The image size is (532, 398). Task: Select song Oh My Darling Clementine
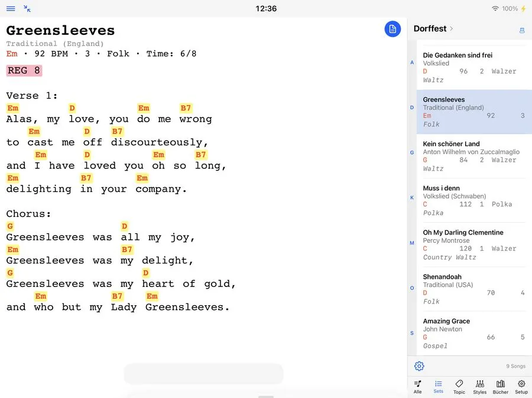[x=474, y=245]
